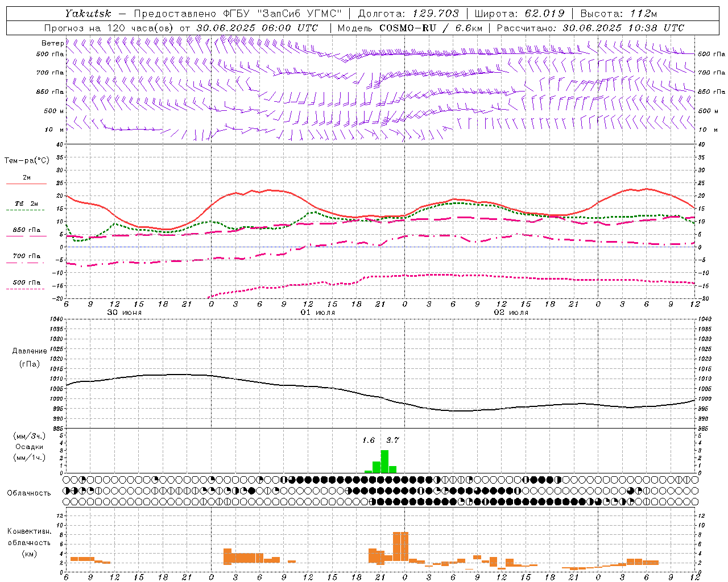Click the '700 гПа' temperature legend entry
Viewport: 728px width, 582px height.
27,256
